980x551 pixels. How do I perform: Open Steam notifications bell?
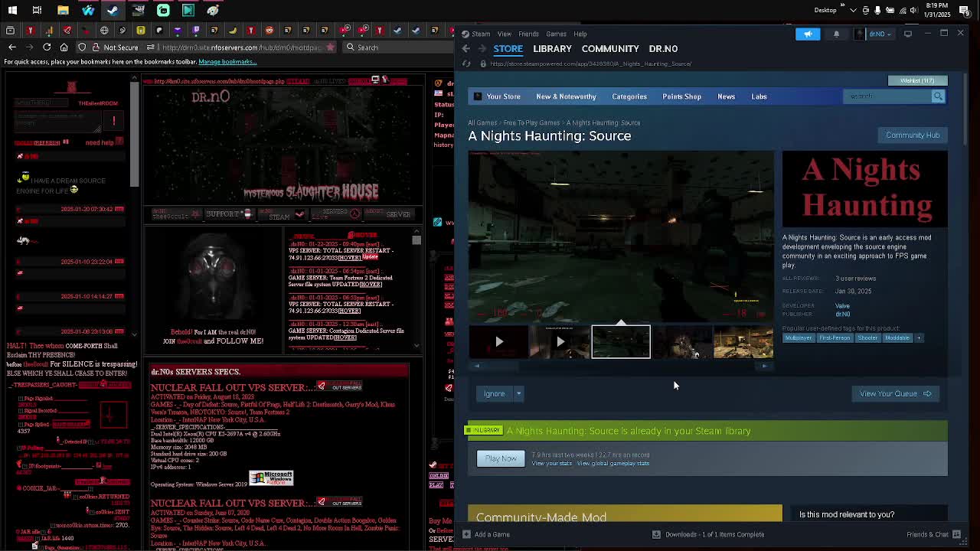tap(836, 34)
